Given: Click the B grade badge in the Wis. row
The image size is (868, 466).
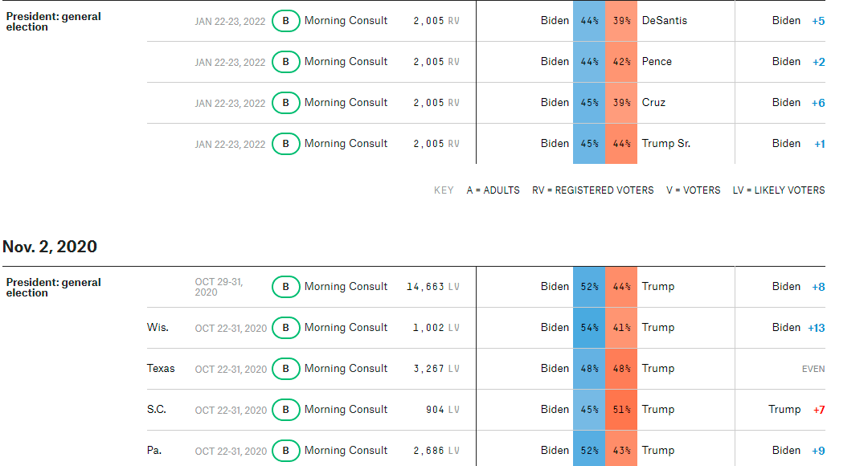Looking at the screenshot, I should tap(285, 328).
